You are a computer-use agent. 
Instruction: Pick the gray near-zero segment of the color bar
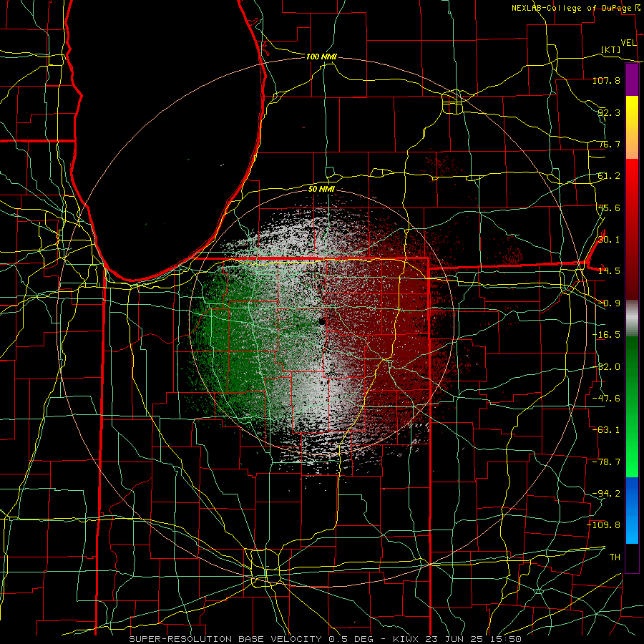pos(632,318)
